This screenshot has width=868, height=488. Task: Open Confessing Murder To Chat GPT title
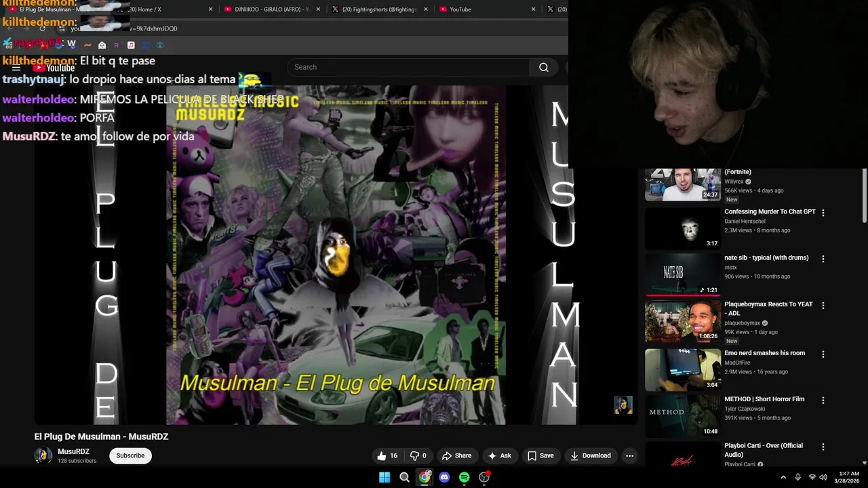(770, 211)
